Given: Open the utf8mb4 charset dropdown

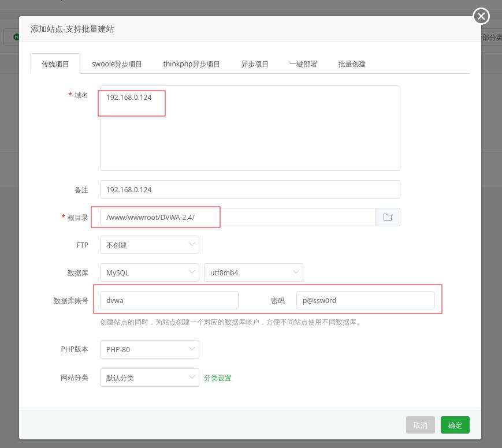Looking at the screenshot, I should (253, 272).
